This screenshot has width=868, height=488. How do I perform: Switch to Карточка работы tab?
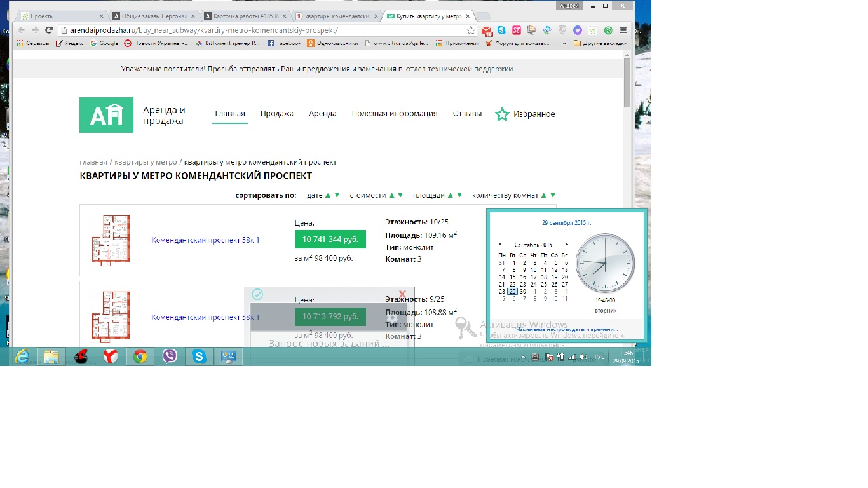coord(247,16)
